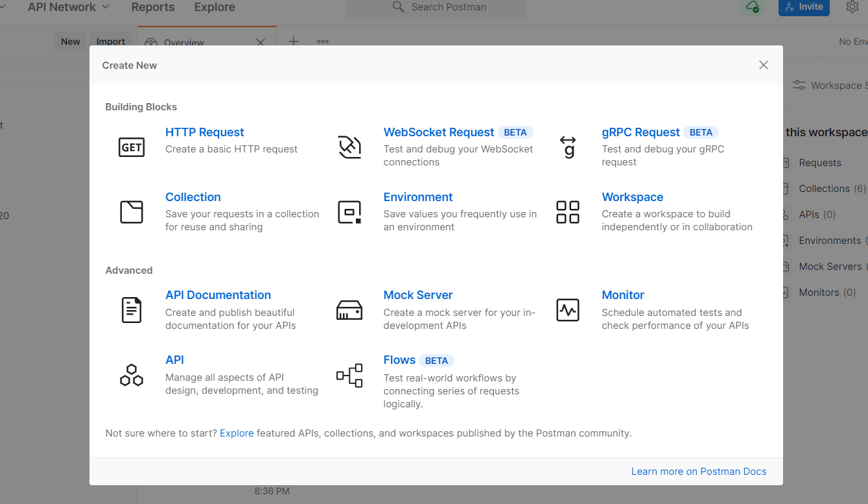Click the Environment icon

point(349,212)
